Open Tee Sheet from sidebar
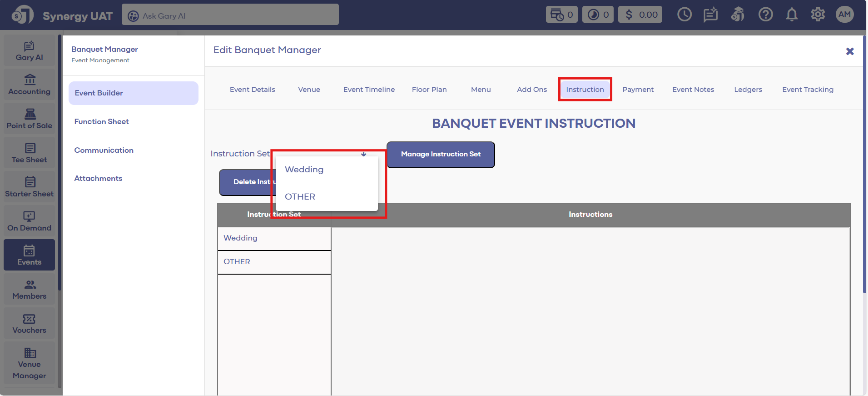This screenshot has height=396, width=868. [x=30, y=153]
